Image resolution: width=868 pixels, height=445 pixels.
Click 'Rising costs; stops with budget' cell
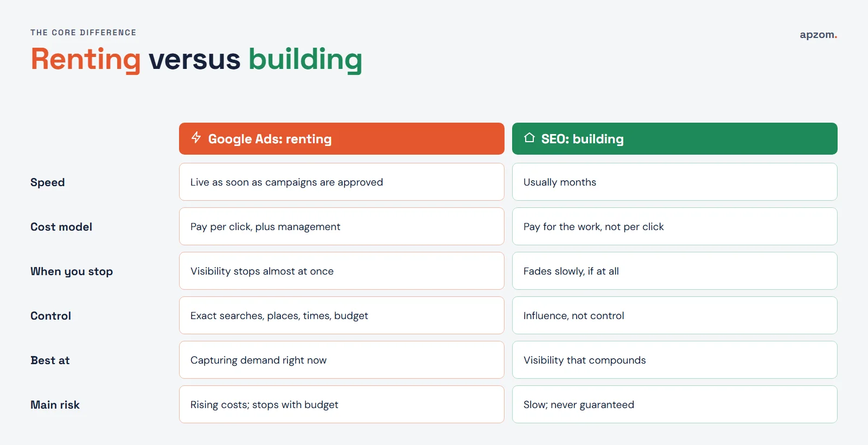tap(342, 404)
